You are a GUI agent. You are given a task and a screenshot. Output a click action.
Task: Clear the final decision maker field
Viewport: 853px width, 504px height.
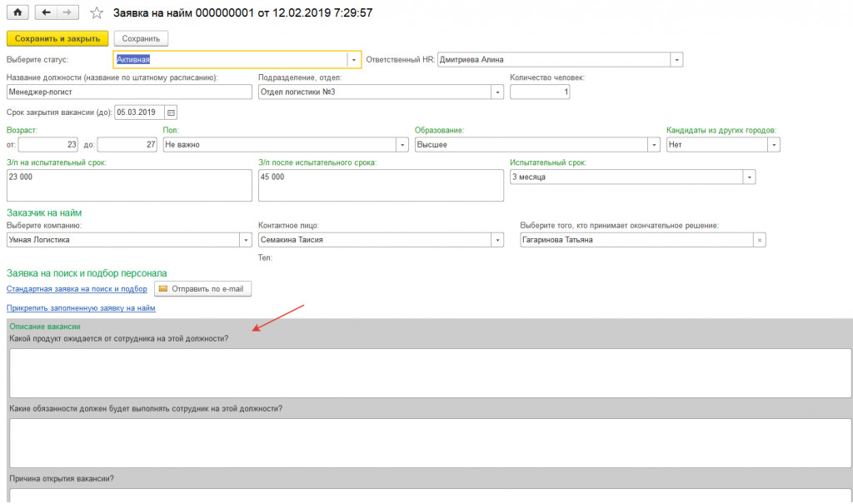pos(760,240)
